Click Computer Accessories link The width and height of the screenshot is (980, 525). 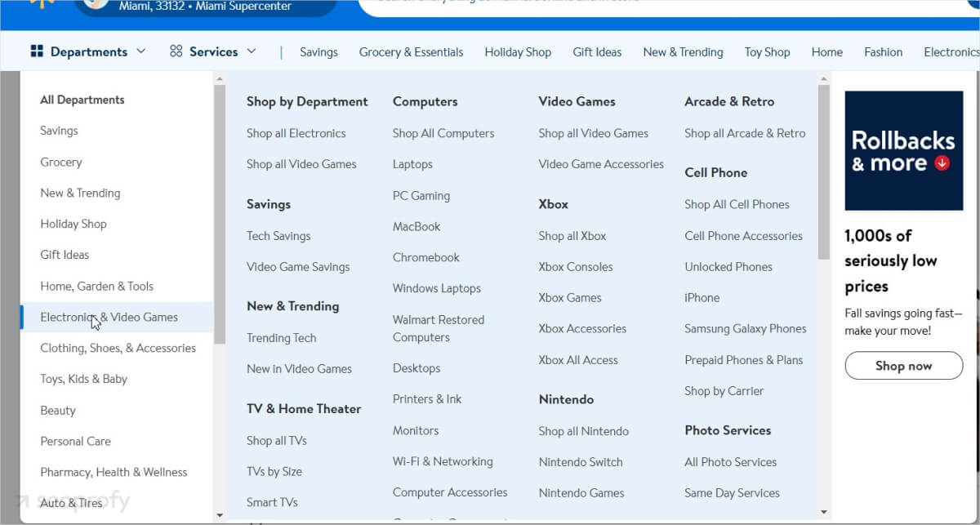(450, 492)
